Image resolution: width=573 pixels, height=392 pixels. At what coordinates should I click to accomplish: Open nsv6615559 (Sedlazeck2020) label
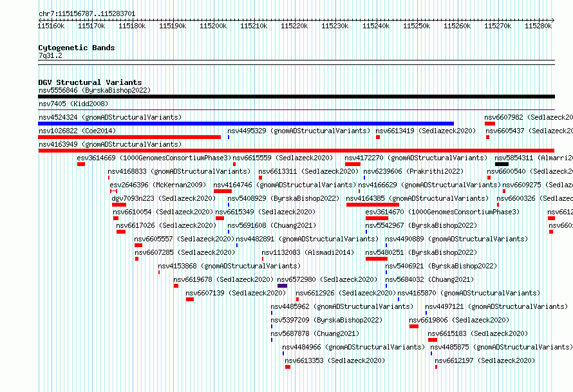coord(283,158)
